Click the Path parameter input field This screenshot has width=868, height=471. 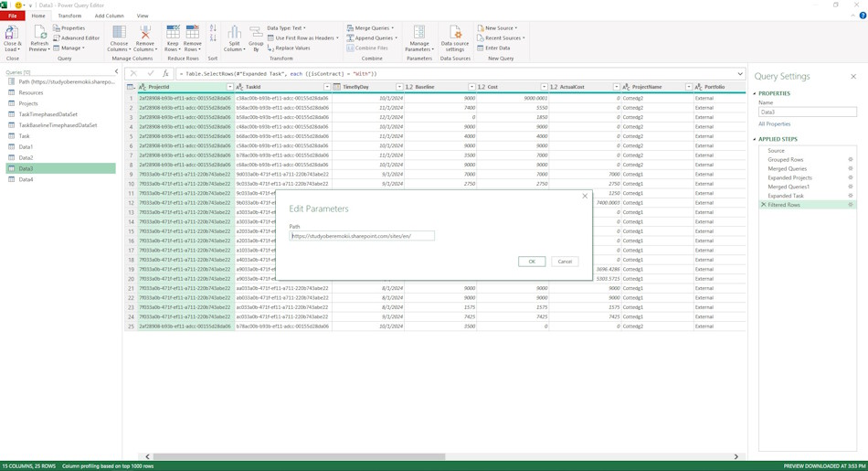[362, 236]
